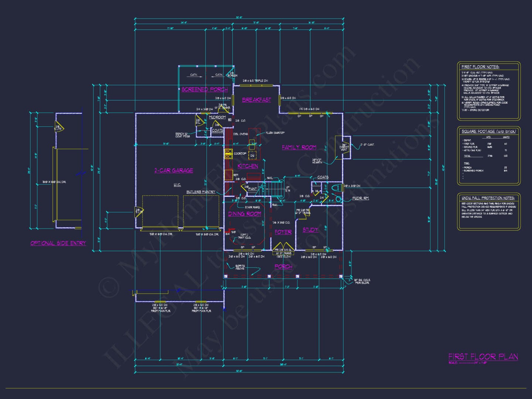
Task: Click the OPTIONAL SIDE ENTRY title
Action: point(58,243)
